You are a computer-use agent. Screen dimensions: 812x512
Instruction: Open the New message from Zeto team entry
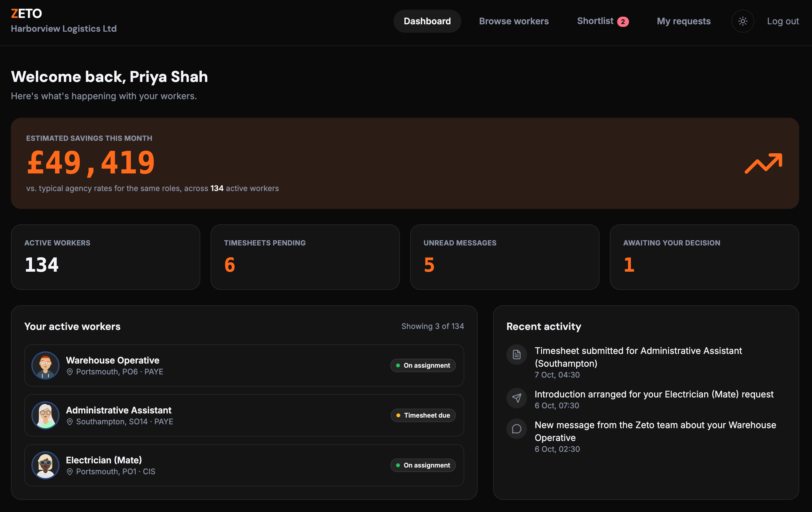(646, 436)
